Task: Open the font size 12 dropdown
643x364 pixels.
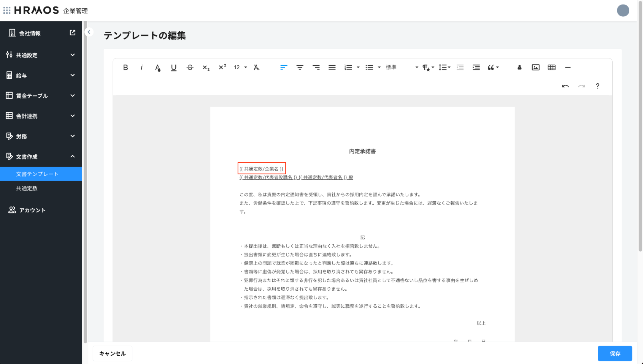Action: coord(240,68)
